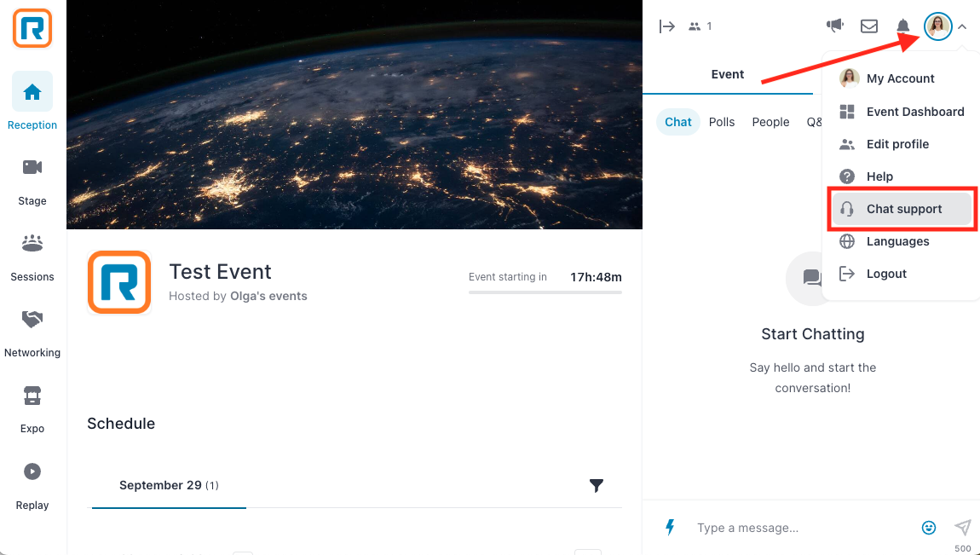The image size is (980, 555).
Task: Open the emoji picker
Action: pyautogui.click(x=930, y=528)
